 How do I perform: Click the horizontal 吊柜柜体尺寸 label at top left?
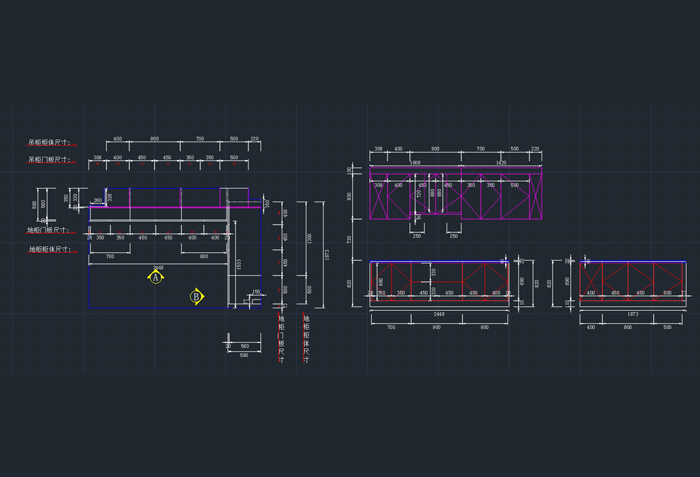[x=49, y=142]
